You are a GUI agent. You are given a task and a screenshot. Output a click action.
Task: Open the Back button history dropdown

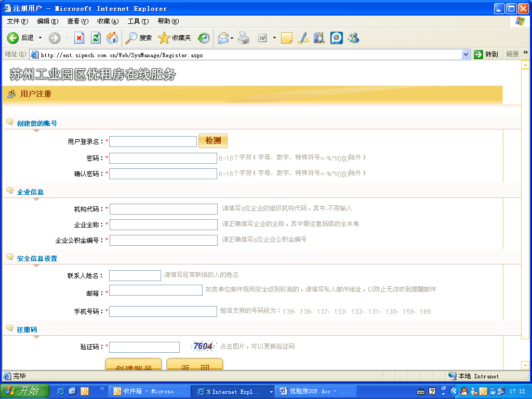click(41, 38)
